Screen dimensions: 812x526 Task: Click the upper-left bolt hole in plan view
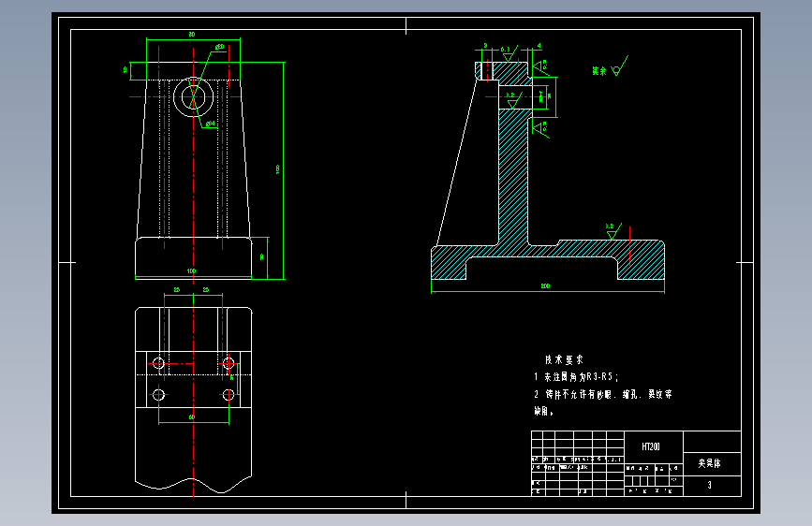[159, 363]
